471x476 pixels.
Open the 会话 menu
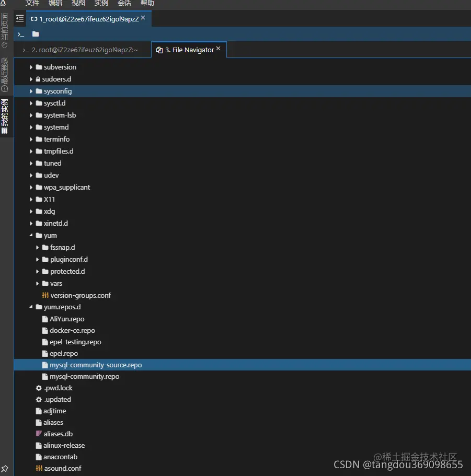124,3
